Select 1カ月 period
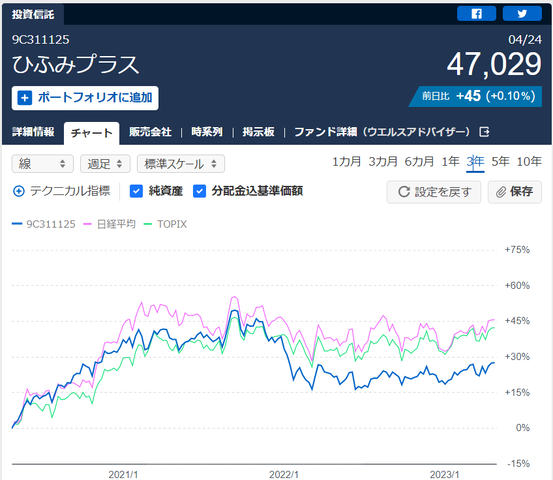 click(347, 162)
